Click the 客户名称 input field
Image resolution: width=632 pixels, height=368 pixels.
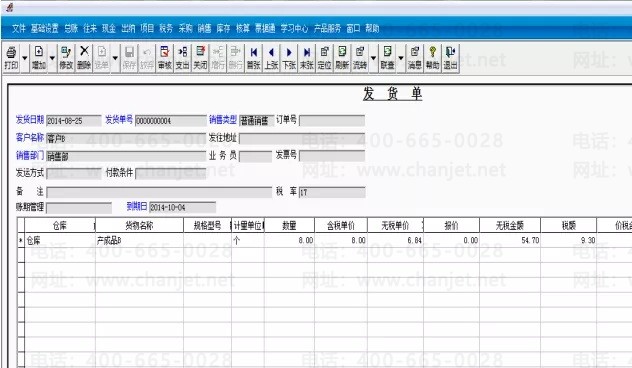click(126, 138)
